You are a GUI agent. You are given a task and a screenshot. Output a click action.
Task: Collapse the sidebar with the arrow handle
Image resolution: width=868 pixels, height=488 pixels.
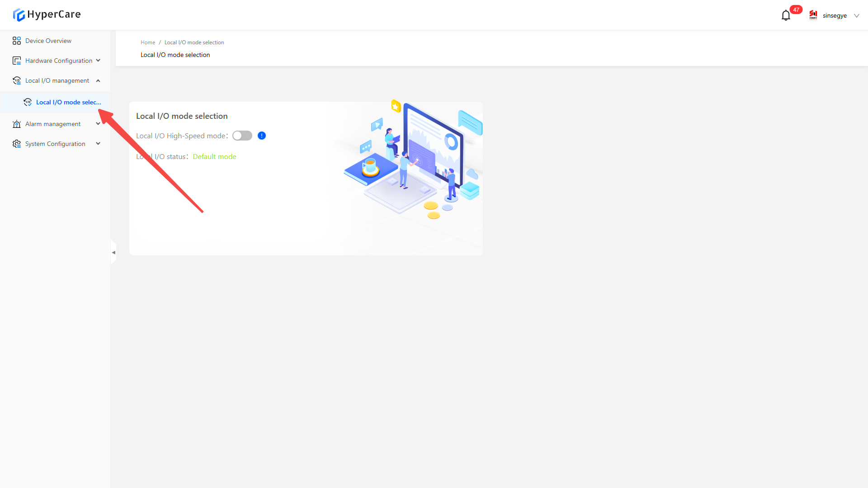coord(113,253)
